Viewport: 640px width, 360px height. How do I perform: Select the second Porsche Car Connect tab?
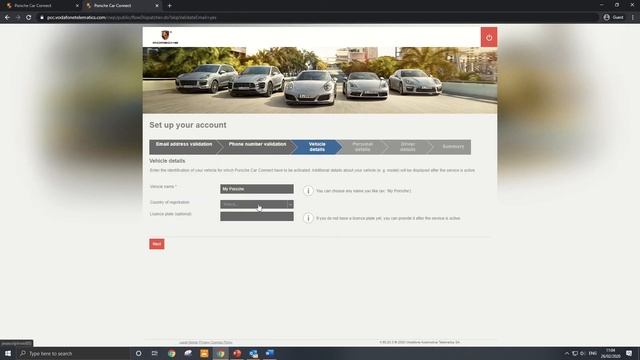point(121,6)
